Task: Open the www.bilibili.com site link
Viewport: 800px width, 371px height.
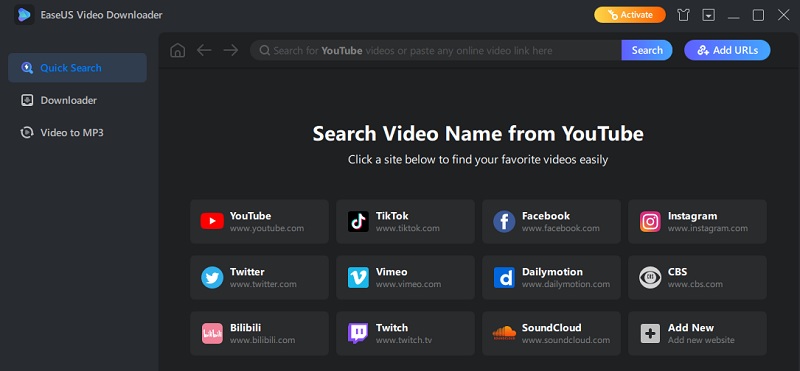Action: 262,340
